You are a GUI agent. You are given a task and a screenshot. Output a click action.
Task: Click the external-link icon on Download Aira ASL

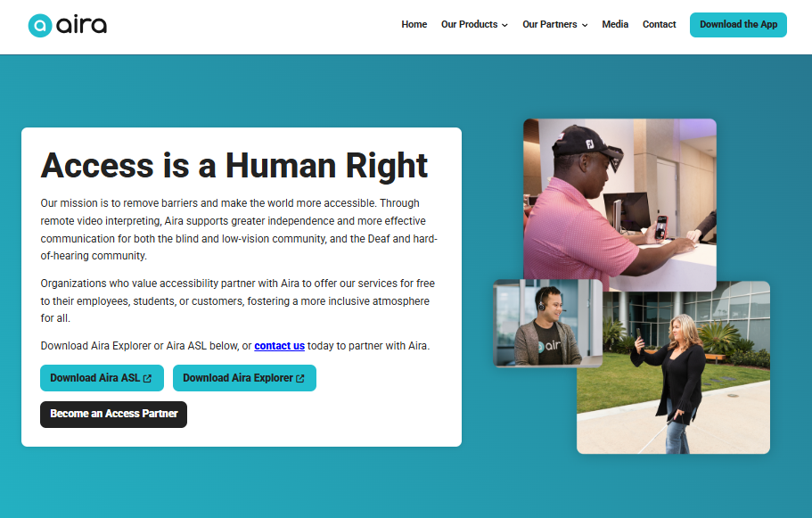point(147,378)
